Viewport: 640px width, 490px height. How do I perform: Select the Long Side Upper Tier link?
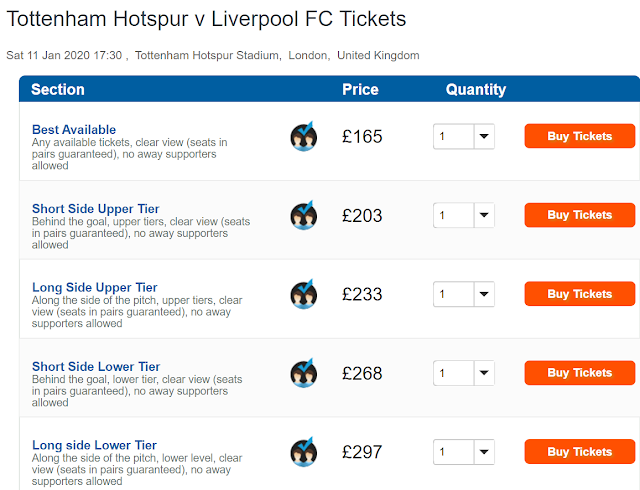click(x=95, y=287)
